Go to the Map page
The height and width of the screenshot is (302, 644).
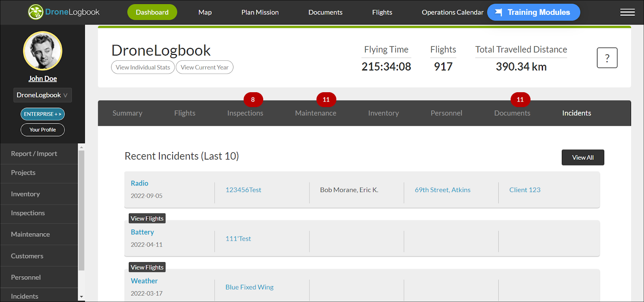(205, 12)
